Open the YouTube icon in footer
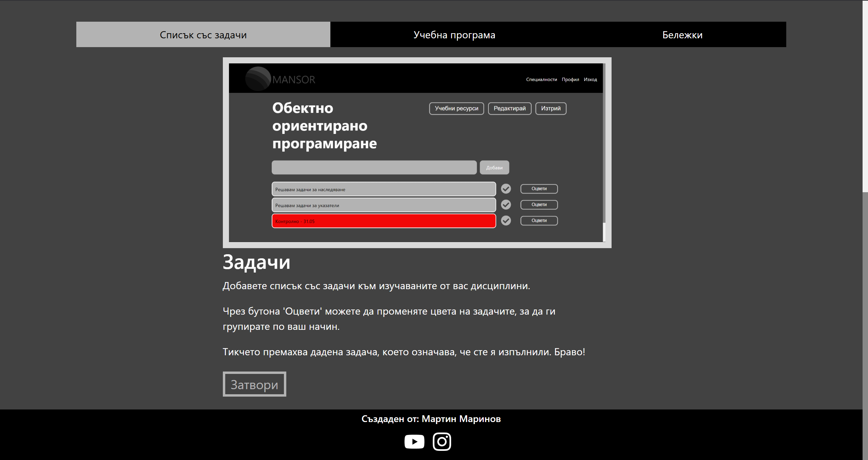The height and width of the screenshot is (460, 868). pyautogui.click(x=414, y=442)
